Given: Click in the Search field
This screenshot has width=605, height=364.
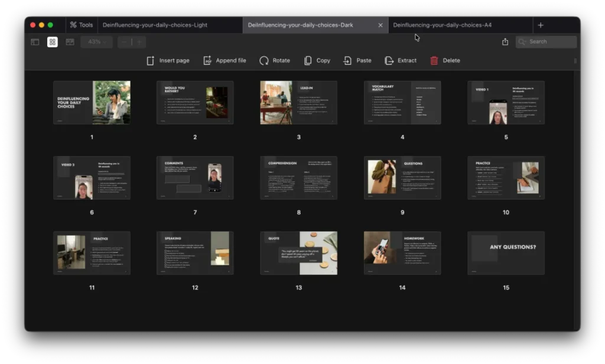Looking at the screenshot, I should pos(549,42).
